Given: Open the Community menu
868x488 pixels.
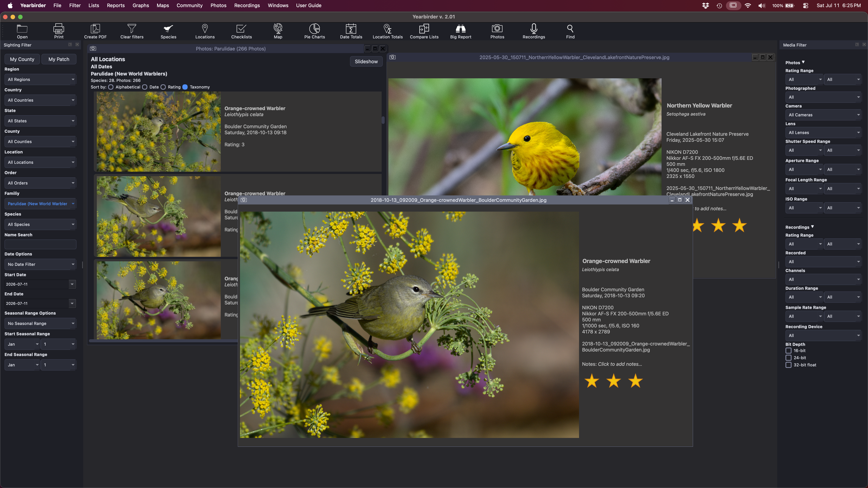Looking at the screenshot, I should (189, 5).
